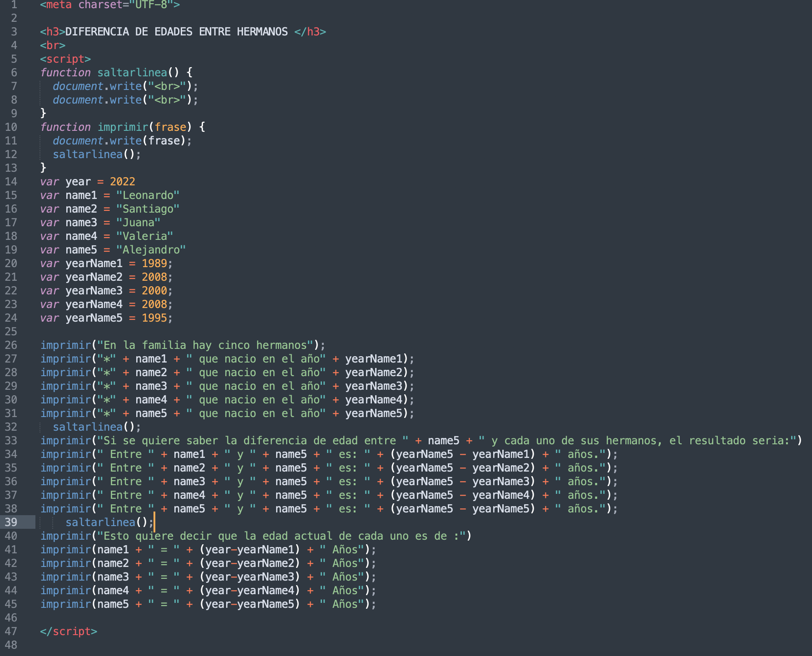Click line number 39 in the gutter
The height and width of the screenshot is (656, 812).
point(11,522)
